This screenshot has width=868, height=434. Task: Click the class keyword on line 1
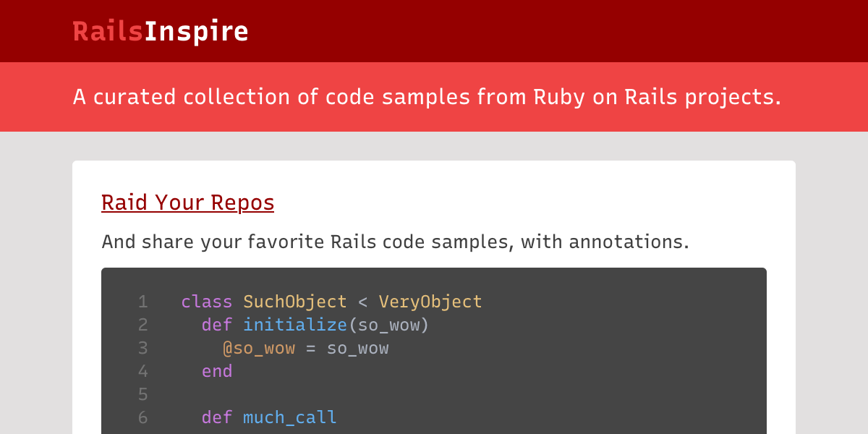coord(207,302)
